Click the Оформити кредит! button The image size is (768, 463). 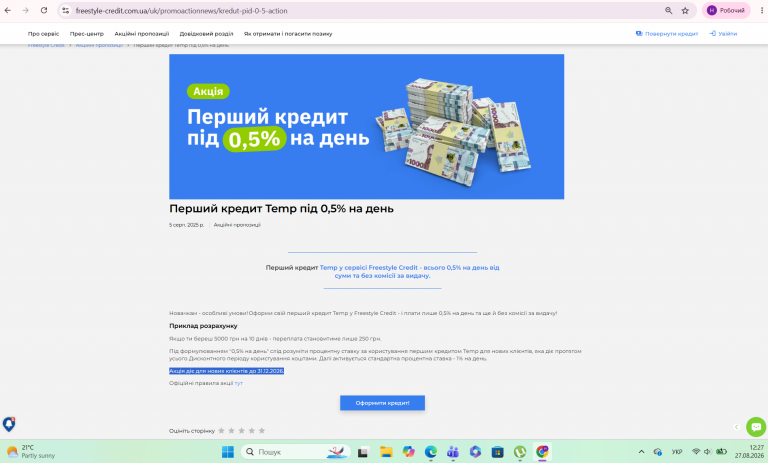(x=383, y=403)
